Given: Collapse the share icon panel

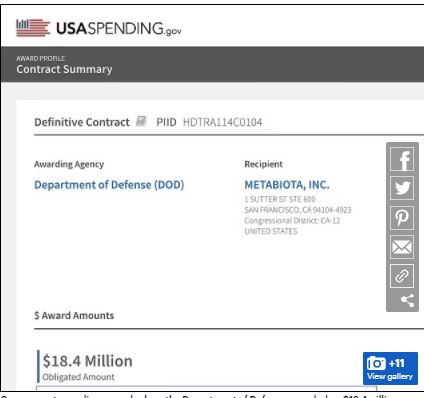Looking at the screenshot, I should point(408,301).
